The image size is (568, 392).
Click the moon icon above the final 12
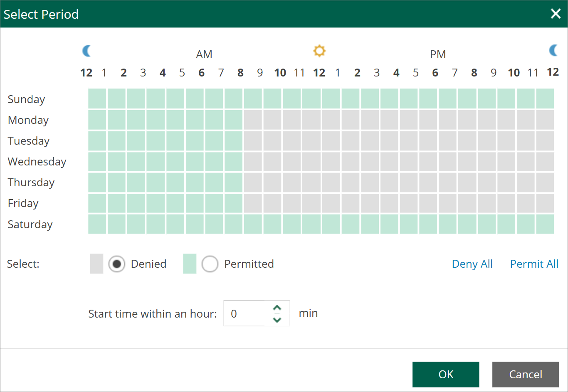point(553,51)
